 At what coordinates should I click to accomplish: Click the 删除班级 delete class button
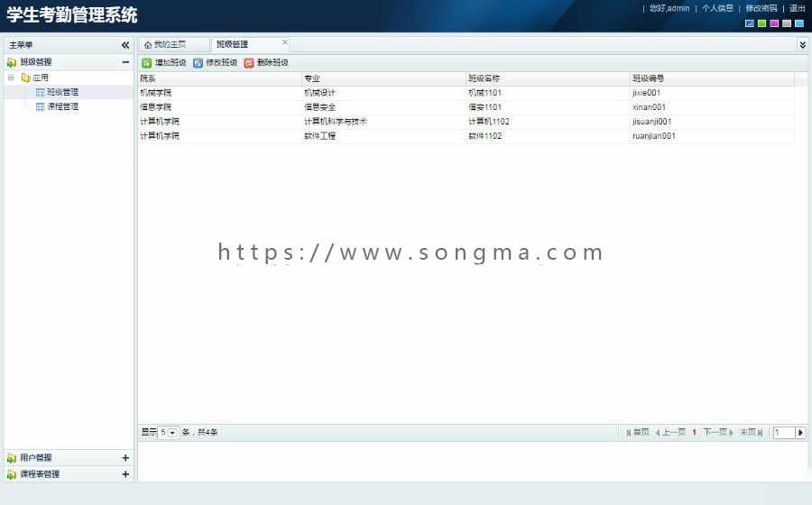click(x=266, y=62)
